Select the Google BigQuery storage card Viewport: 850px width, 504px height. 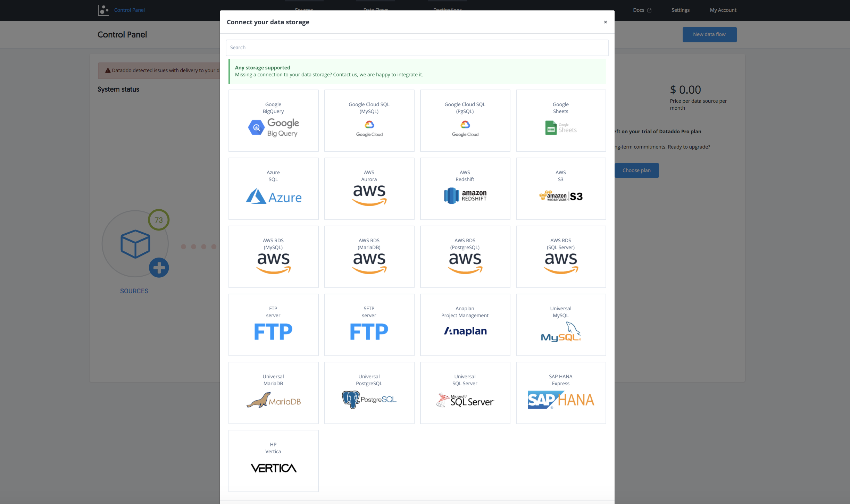pyautogui.click(x=273, y=121)
